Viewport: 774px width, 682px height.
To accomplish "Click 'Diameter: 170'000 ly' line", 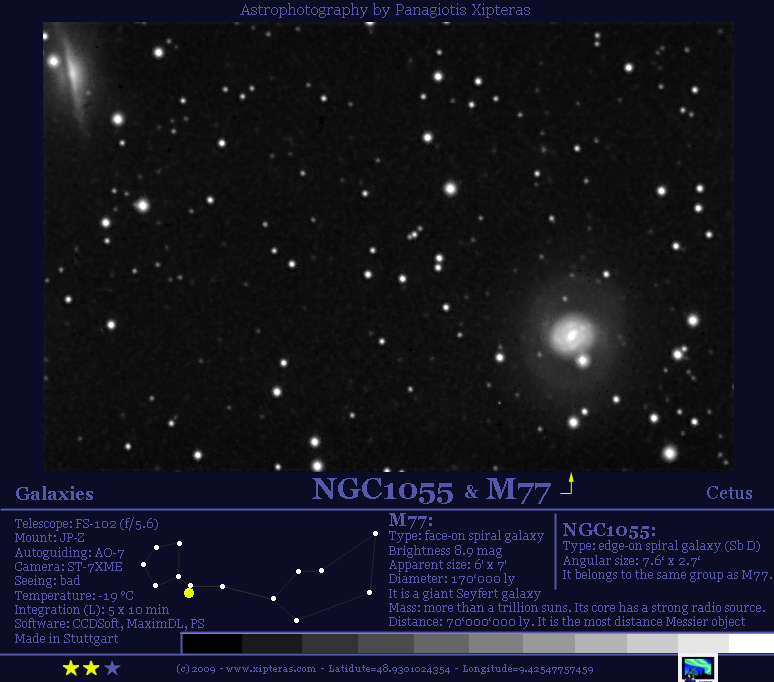I will (x=452, y=579).
